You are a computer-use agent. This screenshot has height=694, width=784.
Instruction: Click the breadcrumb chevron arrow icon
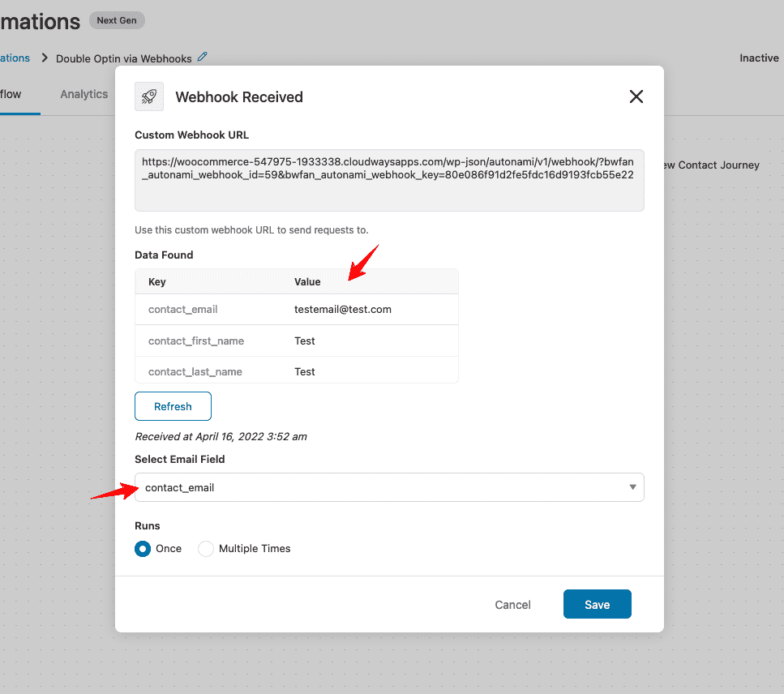coord(45,58)
